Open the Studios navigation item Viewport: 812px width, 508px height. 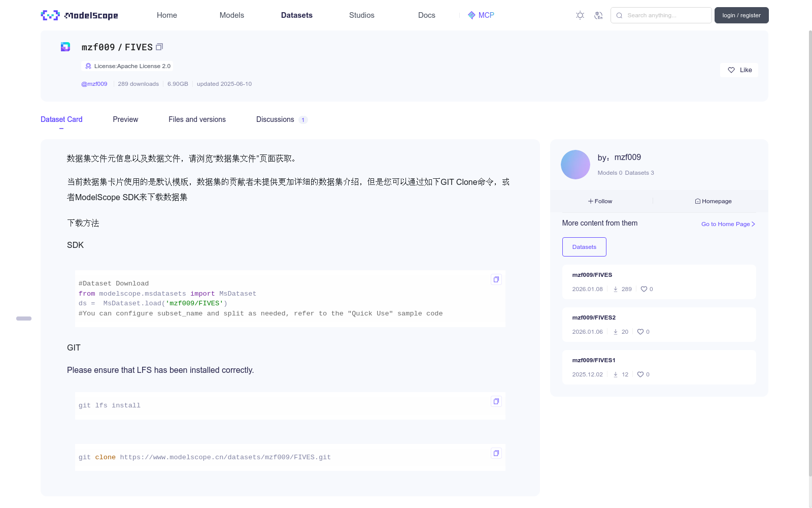pos(362,15)
